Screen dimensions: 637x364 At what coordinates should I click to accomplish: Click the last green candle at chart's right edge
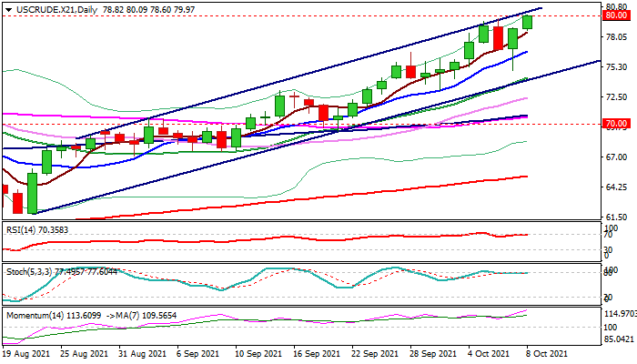tap(528, 22)
